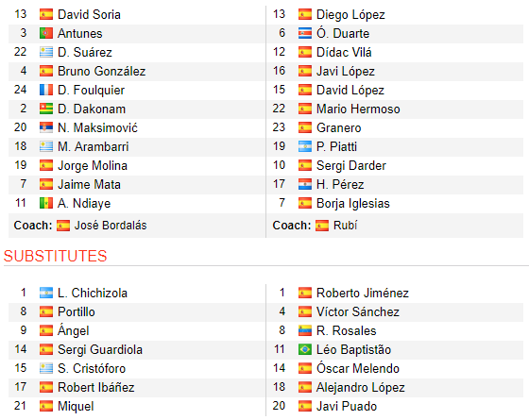Click the Serbia flag beside N. Maksimović
Screen dimensions: 529x420
tap(46, 127)
